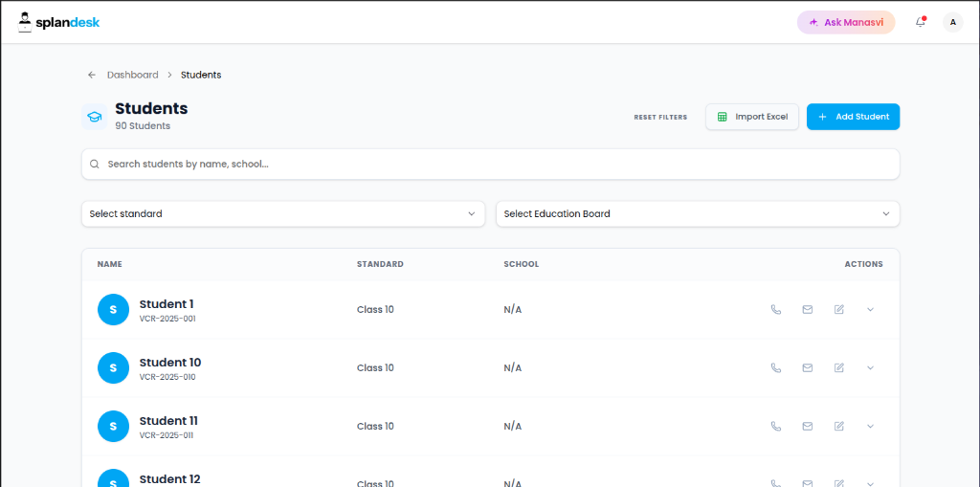Edit Student 1 with the pencil icon
The image size is (980, 487).
click(x=839, y=309)
